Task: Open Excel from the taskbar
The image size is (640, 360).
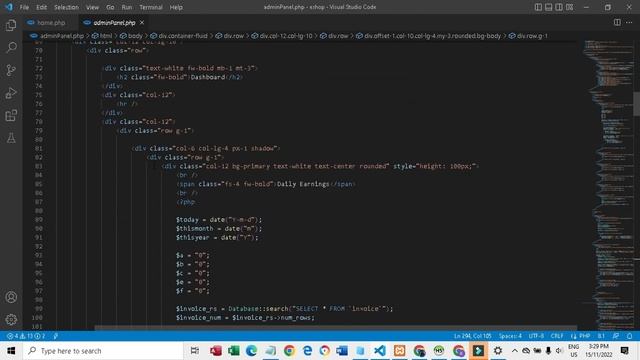Action: (234, 351)
